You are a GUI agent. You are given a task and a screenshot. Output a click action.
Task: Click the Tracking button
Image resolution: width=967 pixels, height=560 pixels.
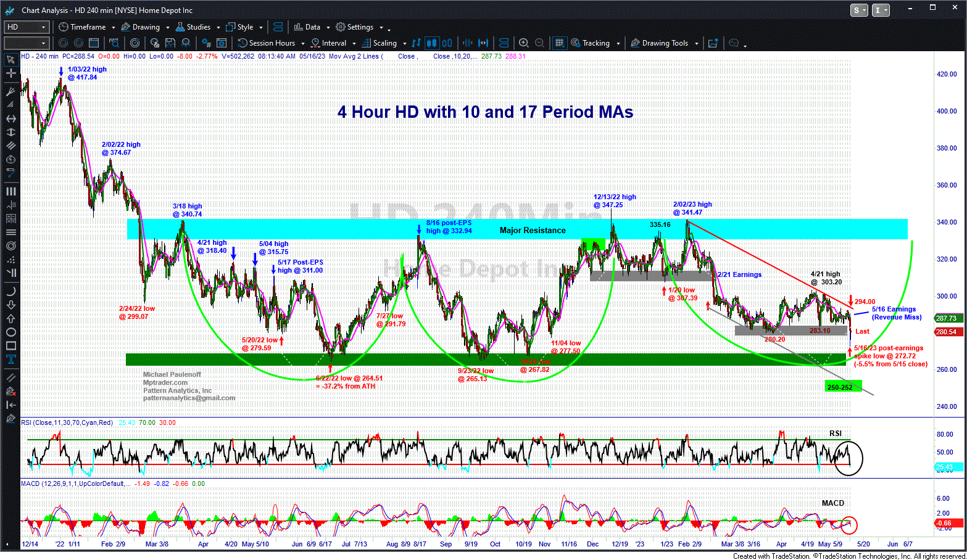point(591,43)
